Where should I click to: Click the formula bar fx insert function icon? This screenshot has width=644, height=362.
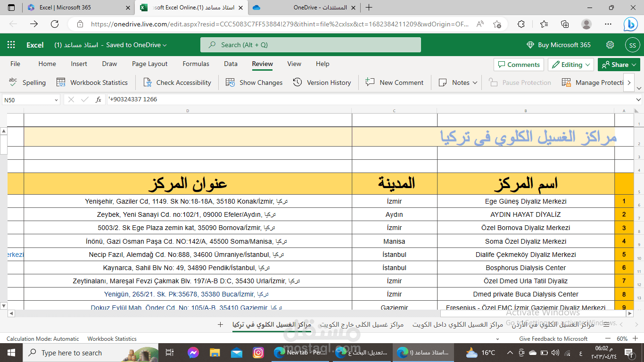coord(99,99)
